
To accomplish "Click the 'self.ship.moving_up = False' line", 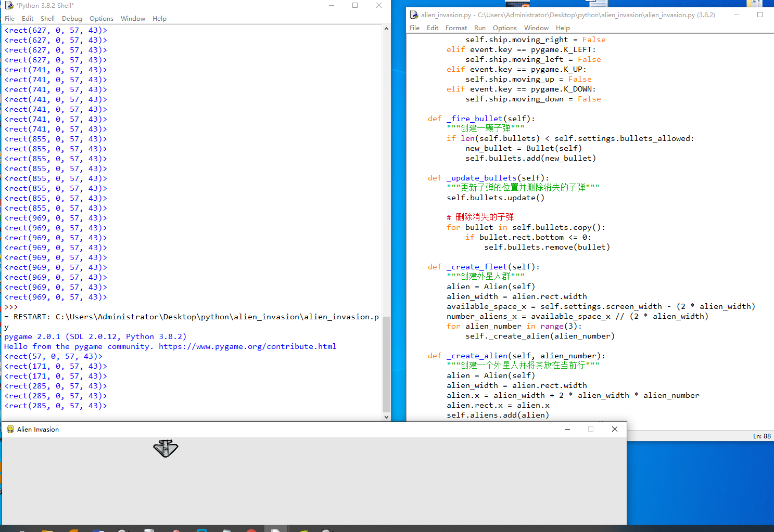I will tap(528, 79).
